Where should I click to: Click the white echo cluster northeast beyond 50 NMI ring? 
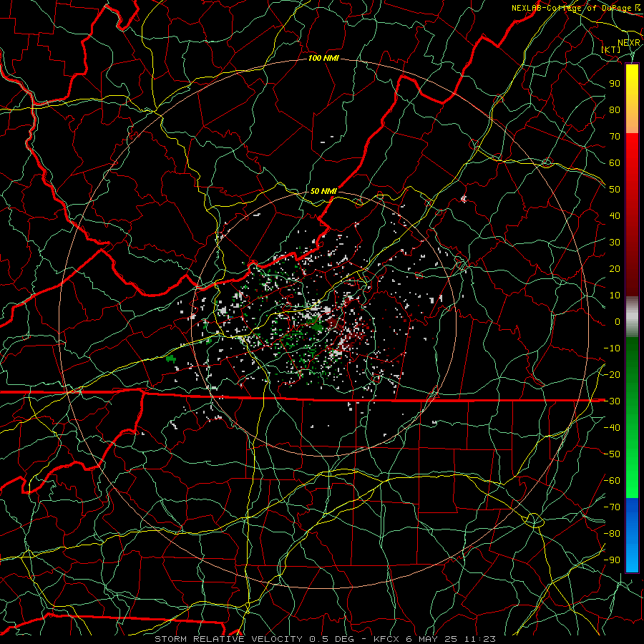click(x=464, y=199)
